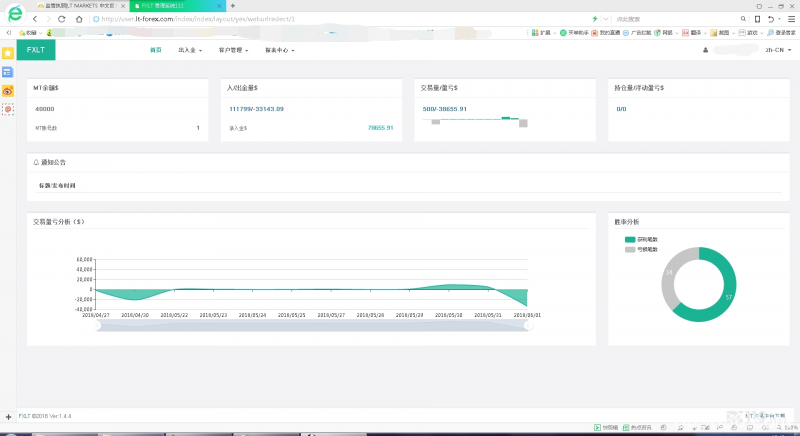Screen dimensions: 800x436
Task: Click the browser search input box
Action: click(x=676, y=19)
